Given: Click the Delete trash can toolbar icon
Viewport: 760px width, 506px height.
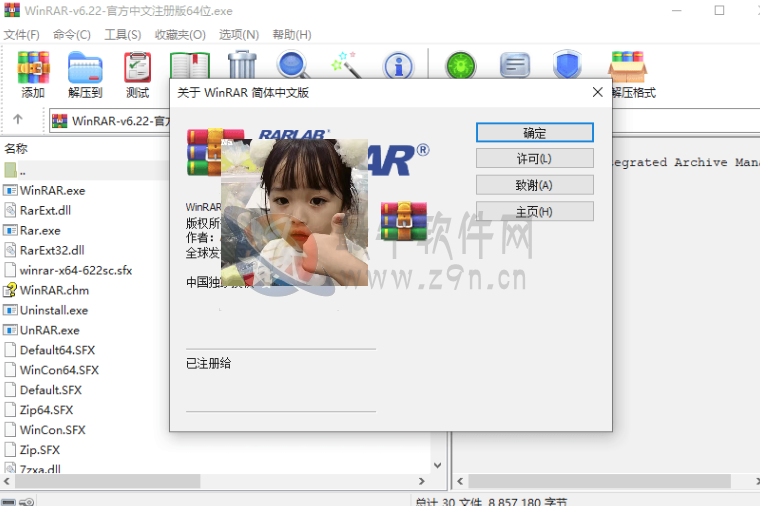Looking at the screenshot, I should point(242,64).
